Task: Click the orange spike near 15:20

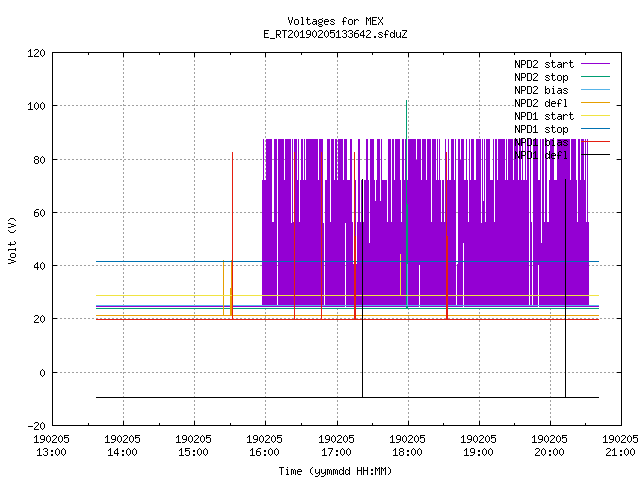Action: (223, 286)
